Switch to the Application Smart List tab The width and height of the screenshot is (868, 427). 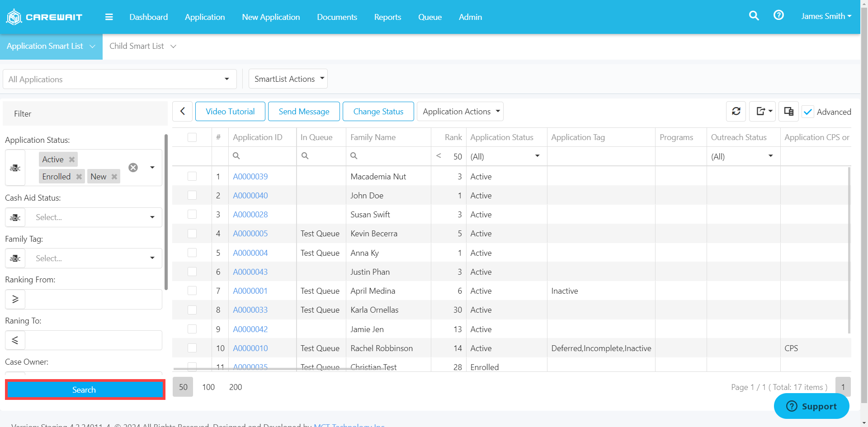(x=51, y=46)
